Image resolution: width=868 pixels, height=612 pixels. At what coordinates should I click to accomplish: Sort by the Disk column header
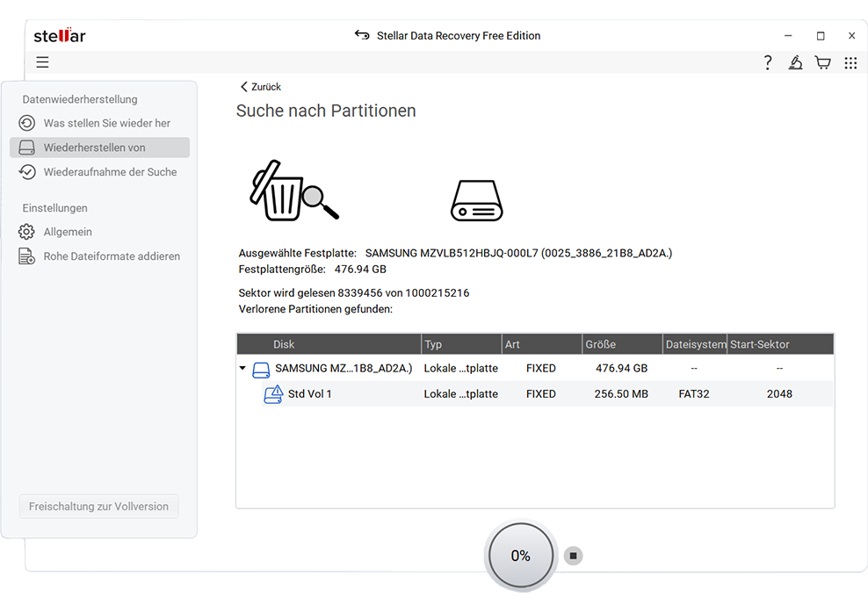(x=329, y=344)
